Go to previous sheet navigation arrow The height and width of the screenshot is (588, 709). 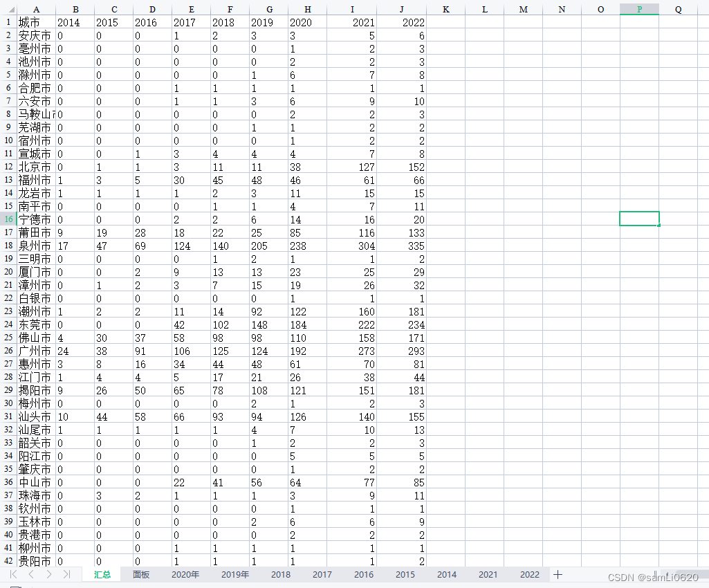coord(31,574)
